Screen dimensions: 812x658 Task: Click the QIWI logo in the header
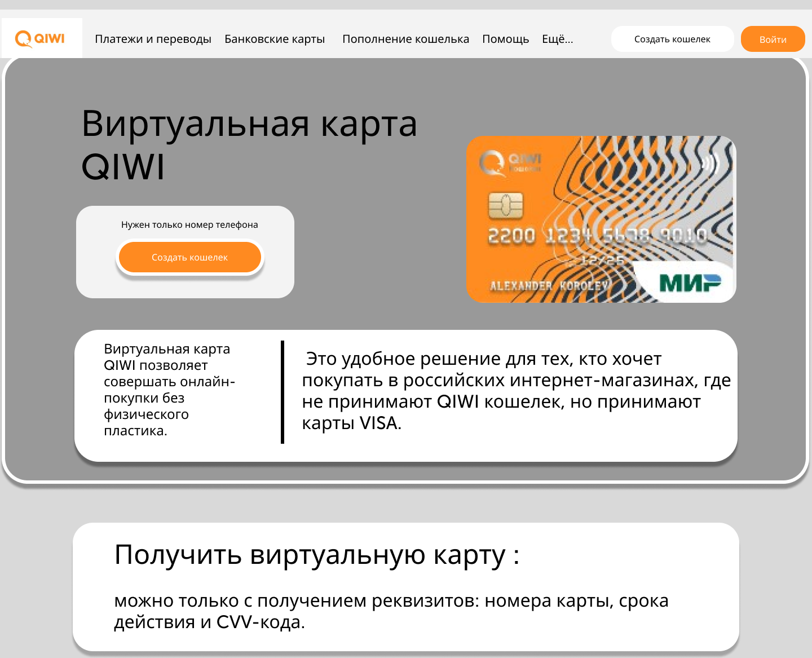[40, 39]
